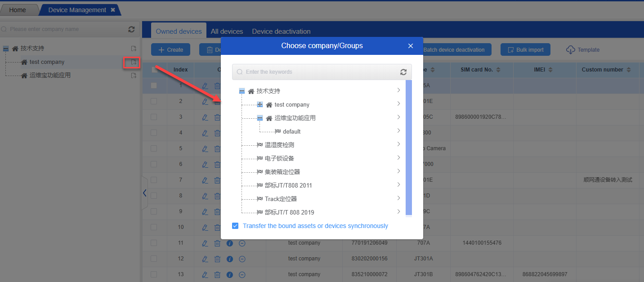Click Template download cloud icon
This screenshot has height=282, width=644.
tap(570, 50)
